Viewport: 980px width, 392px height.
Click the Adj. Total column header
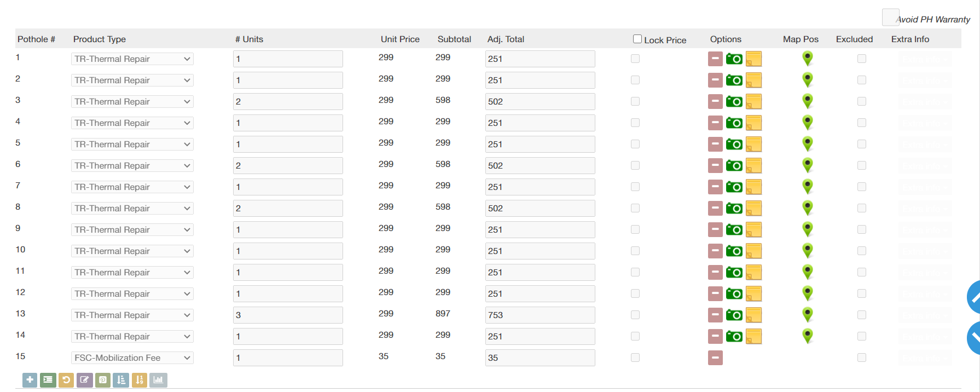(x=506, y=39)
